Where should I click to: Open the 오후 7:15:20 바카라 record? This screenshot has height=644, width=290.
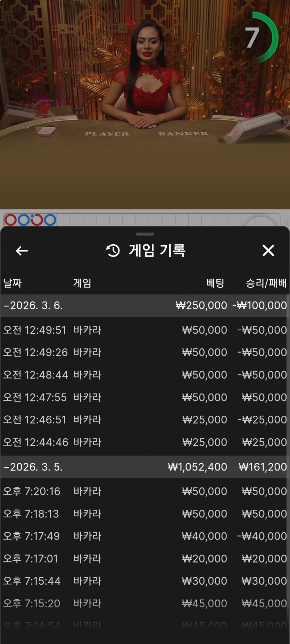(145, 603)
